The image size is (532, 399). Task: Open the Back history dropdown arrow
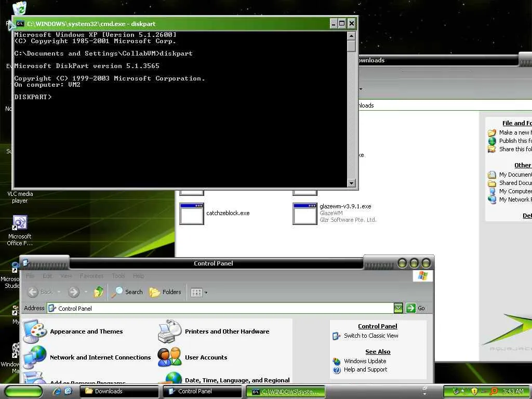59,292
